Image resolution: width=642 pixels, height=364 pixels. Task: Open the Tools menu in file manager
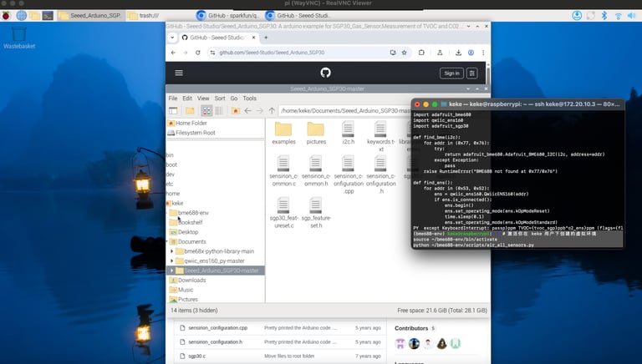point(249,99)
